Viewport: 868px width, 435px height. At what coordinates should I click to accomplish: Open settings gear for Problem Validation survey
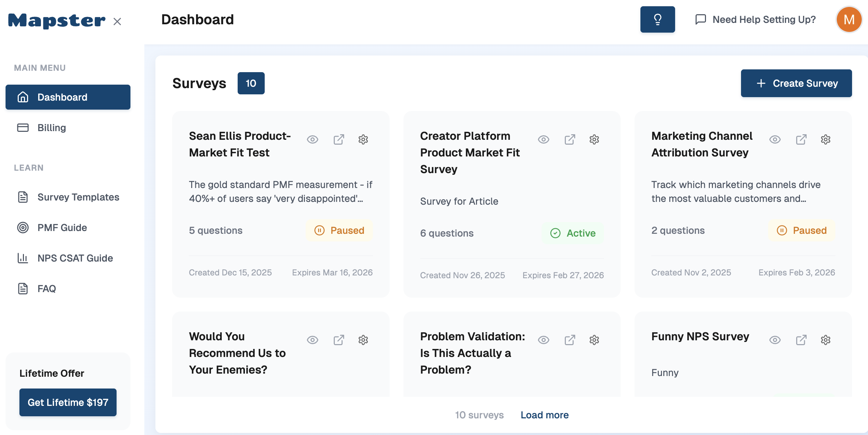[594, 340]
